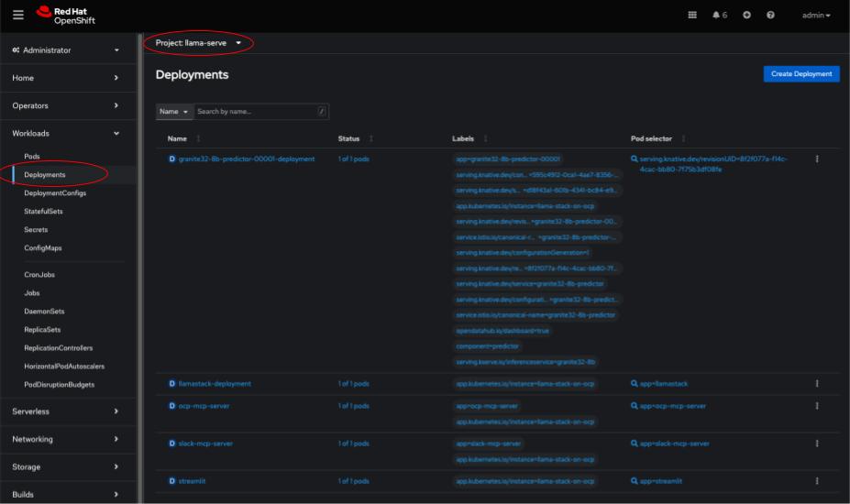The height and width of the screenshot is (504, 850).
Task: Open the application launcher grid icon
Action: point(692,16)
